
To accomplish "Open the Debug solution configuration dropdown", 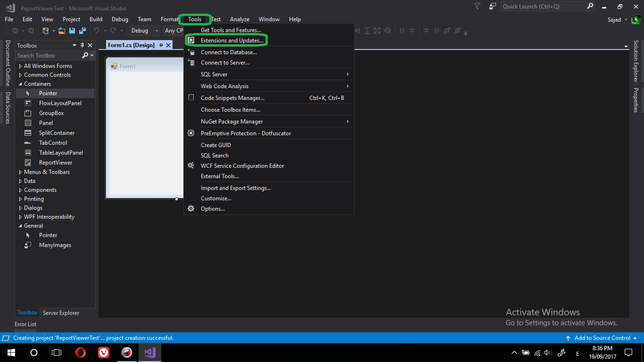I will pyautogui.click(x=145, y=31).
